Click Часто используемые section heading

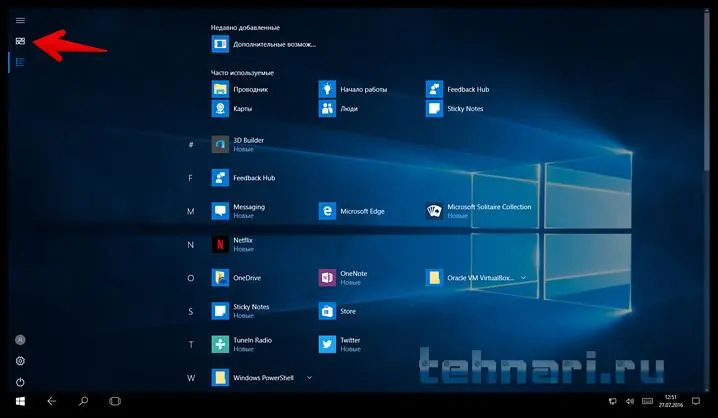click(242, 73)
